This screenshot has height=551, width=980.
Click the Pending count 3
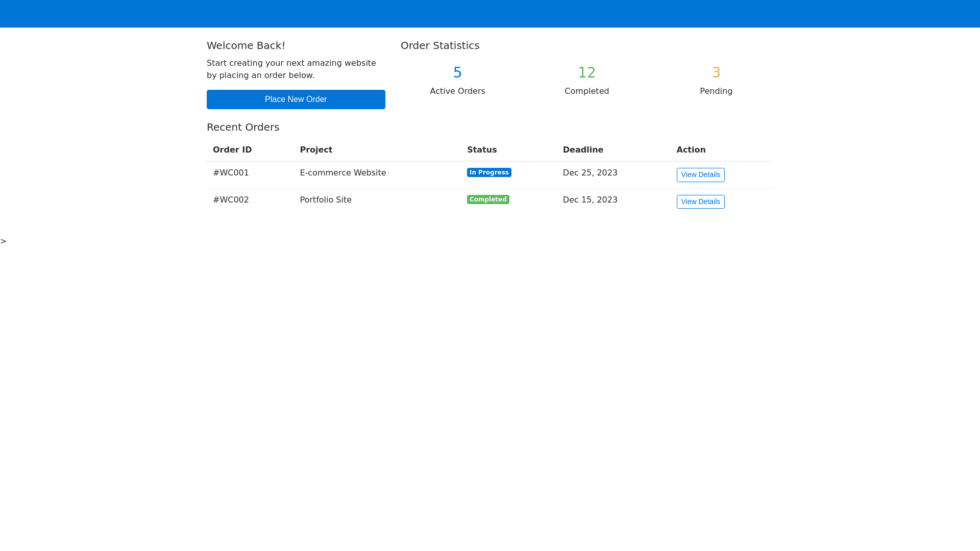[x=716, y=73]
